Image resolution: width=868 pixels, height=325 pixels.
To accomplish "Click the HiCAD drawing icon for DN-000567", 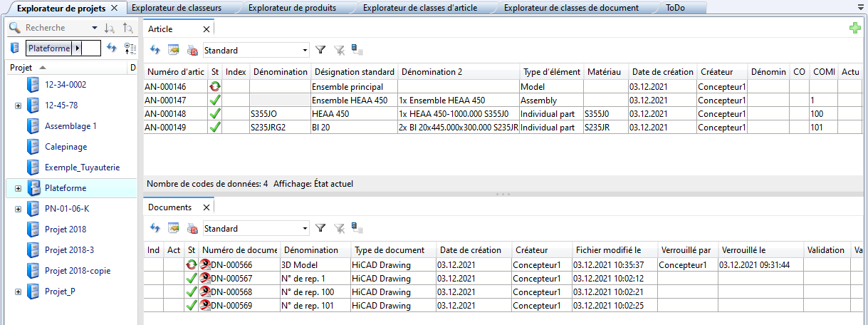I will (205, 279).
